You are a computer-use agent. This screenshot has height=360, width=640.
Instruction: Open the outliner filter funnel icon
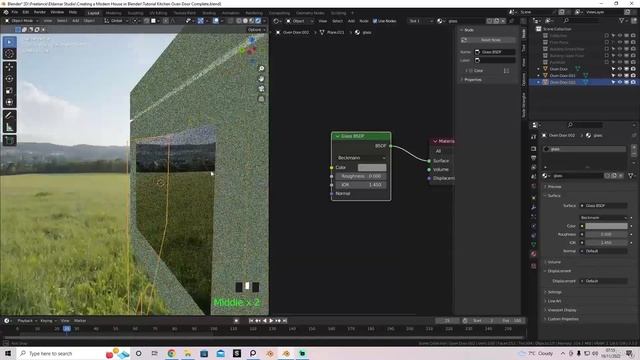pos(622,20)
